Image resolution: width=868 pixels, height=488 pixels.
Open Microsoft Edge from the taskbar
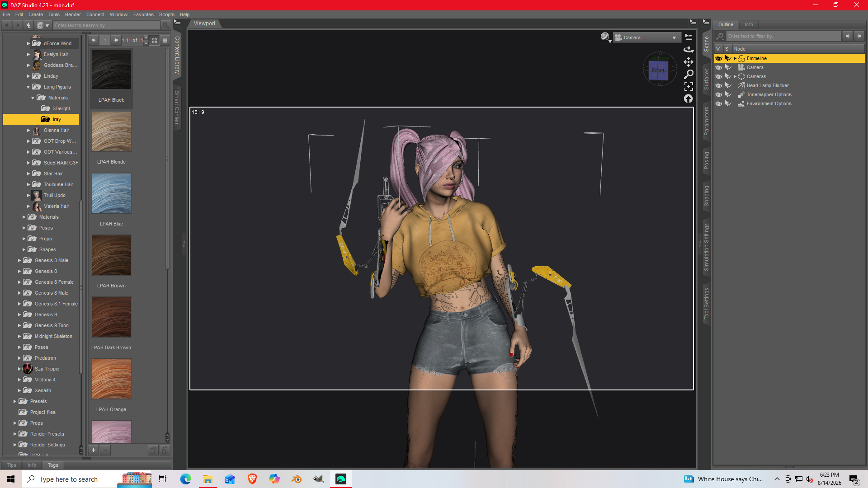(x=186, y=479)
